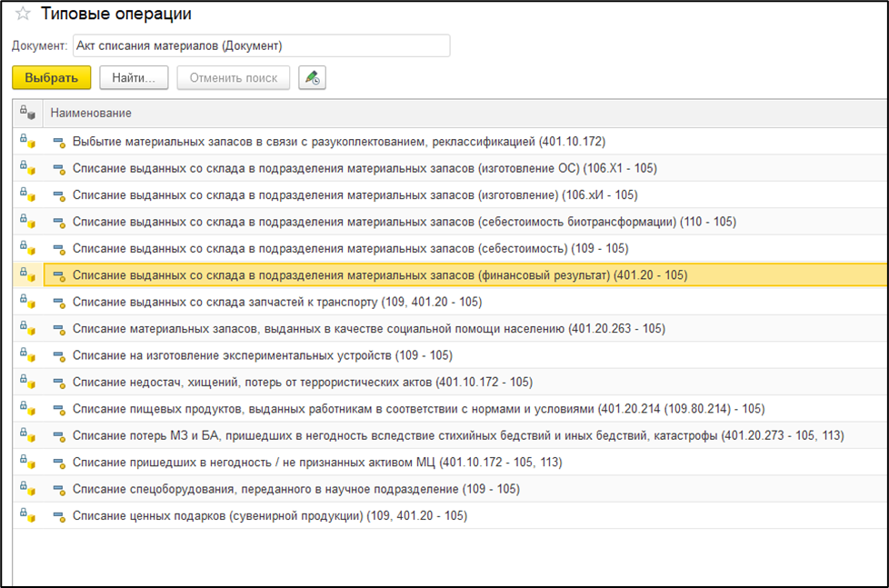Click the Документ field with Акт списания материалов
Viewport: 889px width, 588px height.
(262, 46)
